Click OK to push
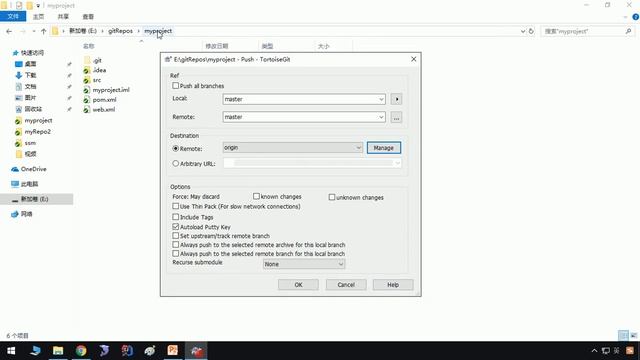 click(x=298, y=284)
